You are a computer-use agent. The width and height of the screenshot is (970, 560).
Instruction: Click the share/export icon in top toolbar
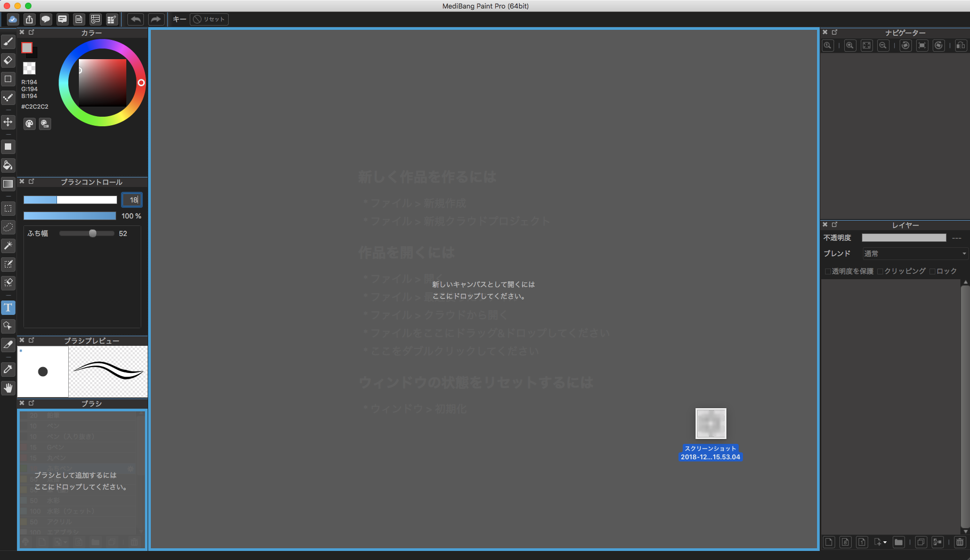[29, 19]
